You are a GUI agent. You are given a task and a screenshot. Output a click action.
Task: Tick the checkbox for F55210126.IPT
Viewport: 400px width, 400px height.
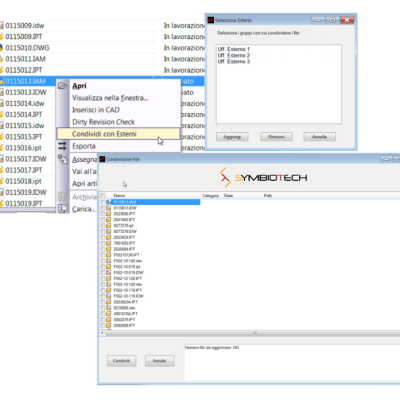click(103, 255)
